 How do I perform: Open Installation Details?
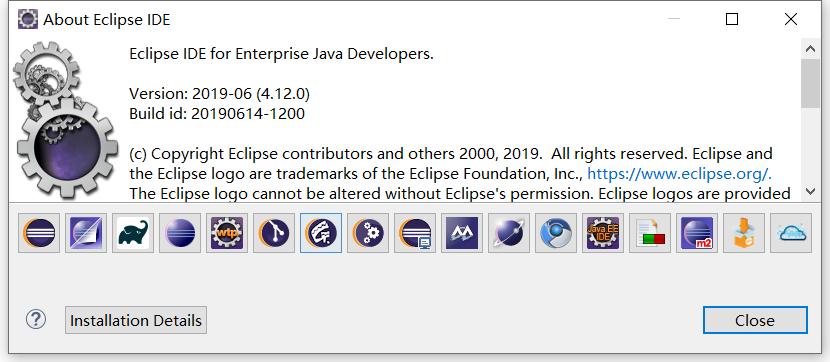coord(136,320)
